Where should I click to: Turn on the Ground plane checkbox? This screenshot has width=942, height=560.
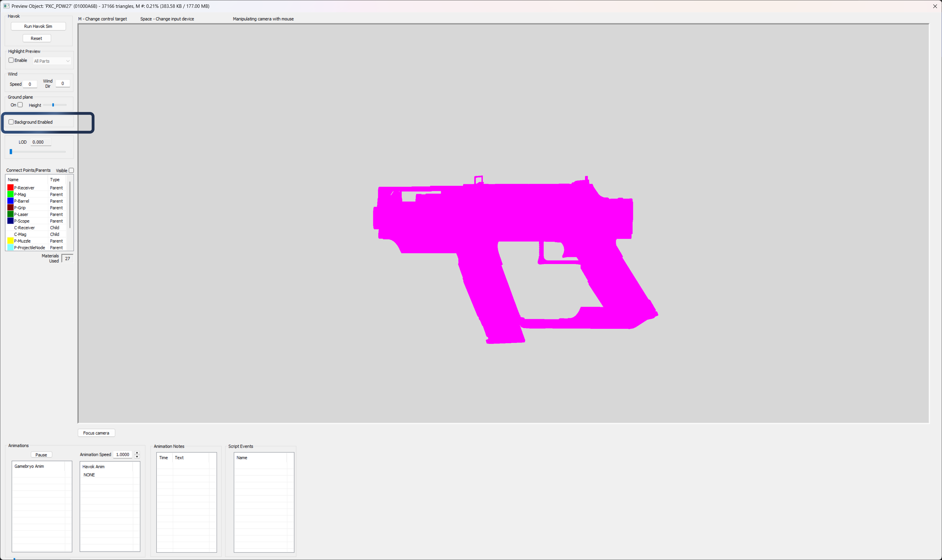point(20,105)
